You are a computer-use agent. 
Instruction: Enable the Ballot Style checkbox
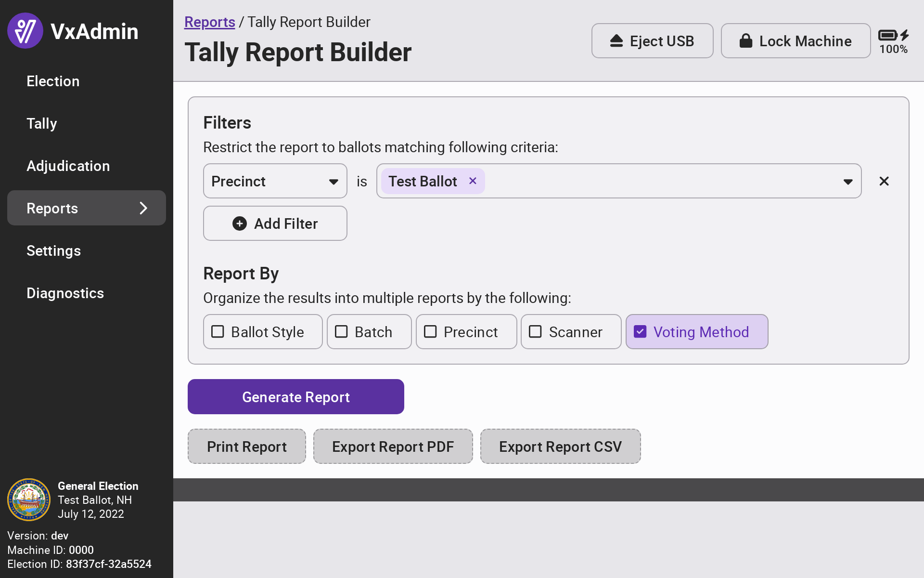[218, 332]
